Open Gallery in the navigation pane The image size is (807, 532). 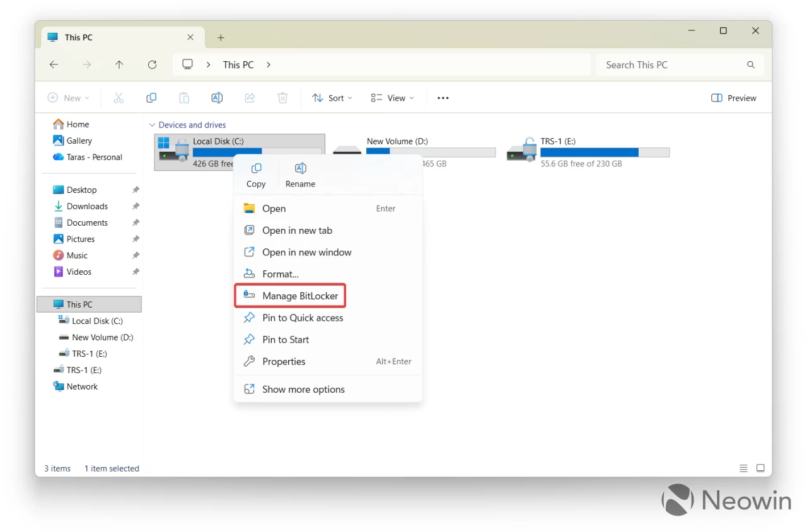73,141
